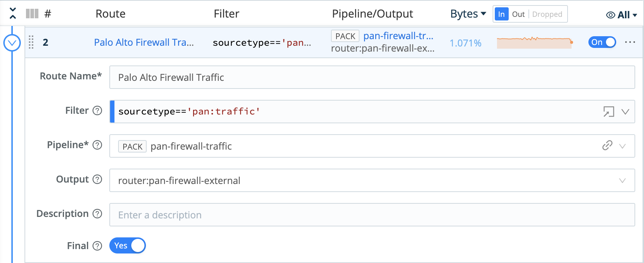Click the Output help question mark icon
Image resolution: width=644 pixels, height=263 pixels.
point(97,179)
